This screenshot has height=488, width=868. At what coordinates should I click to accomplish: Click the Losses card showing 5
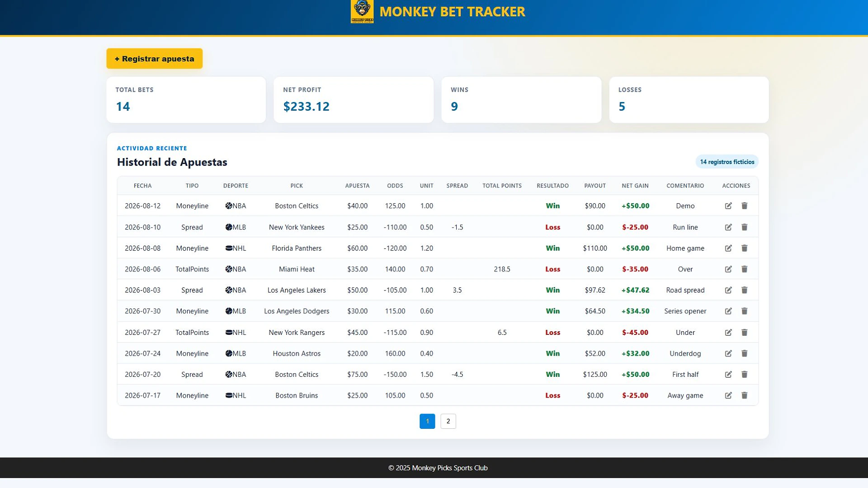[689, 100]
